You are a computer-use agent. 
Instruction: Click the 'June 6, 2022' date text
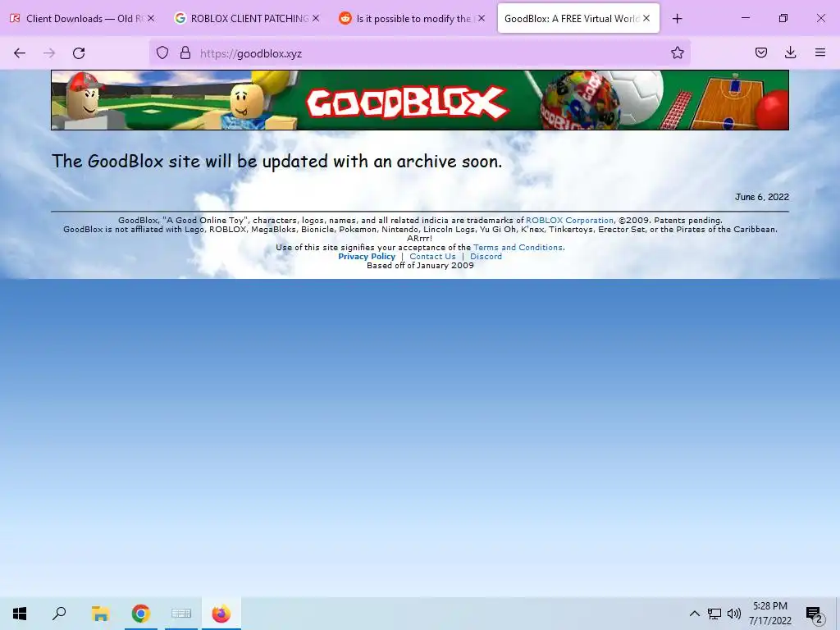pos(762,197)
